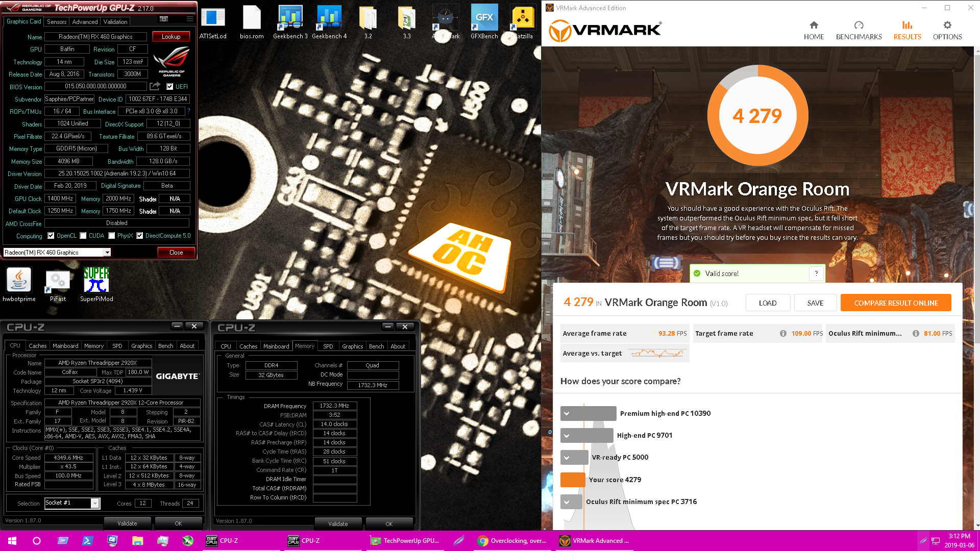Open PowerShell from taskbar
Screen dimensions: 980x551
87,541
